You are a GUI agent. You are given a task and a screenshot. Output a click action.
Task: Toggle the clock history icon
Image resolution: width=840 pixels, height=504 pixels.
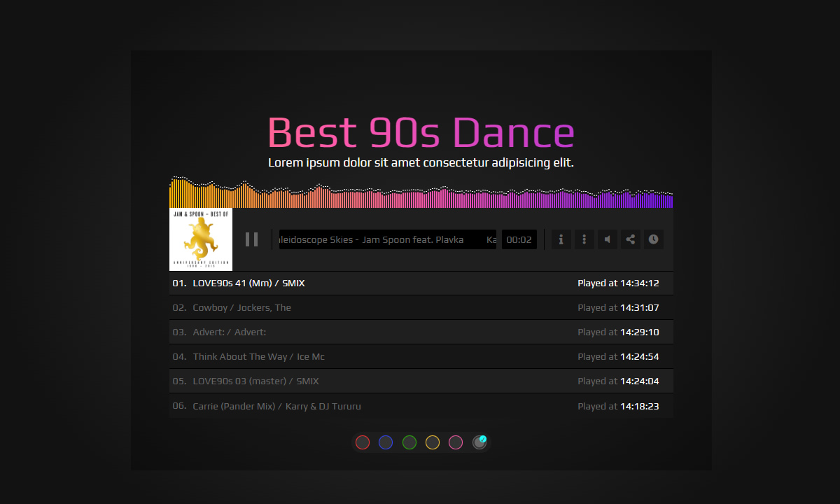click(x=654, y=239)
